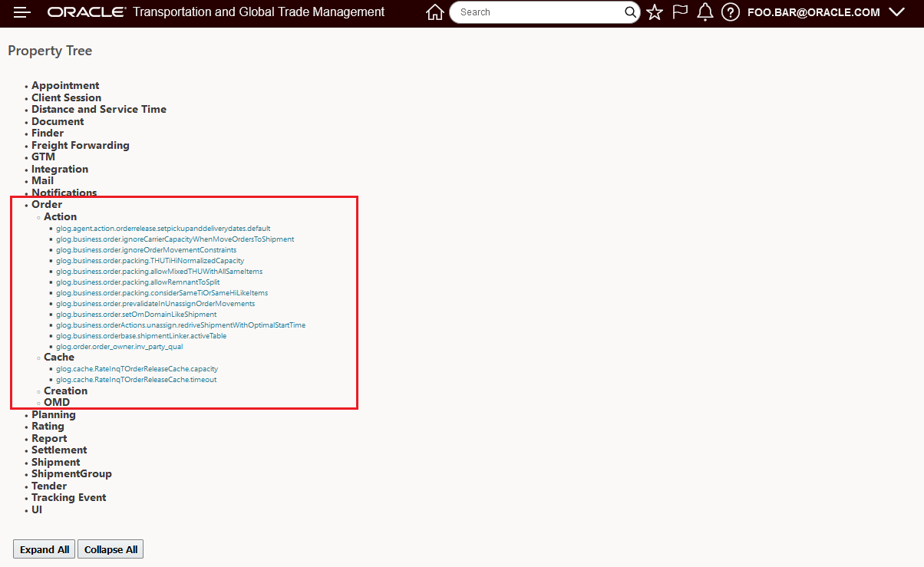Expand the Finder node
The width and height of the screenshot is (924, 567).
click(48, 133)
